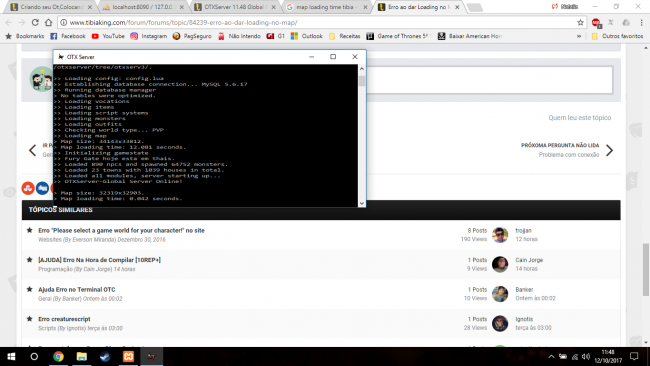Switch to OTX Server taskbar icon
Image resolution: width=650 pixels, height=366 pixels.
[152, 356]
